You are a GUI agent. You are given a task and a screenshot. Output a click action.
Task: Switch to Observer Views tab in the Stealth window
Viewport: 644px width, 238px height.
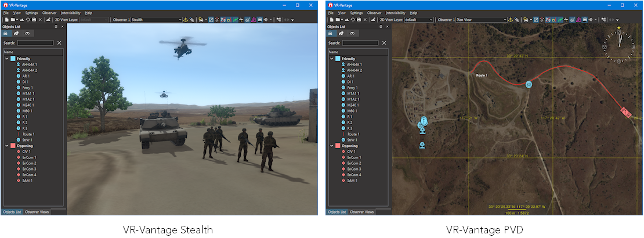click(x=37, y=212)
